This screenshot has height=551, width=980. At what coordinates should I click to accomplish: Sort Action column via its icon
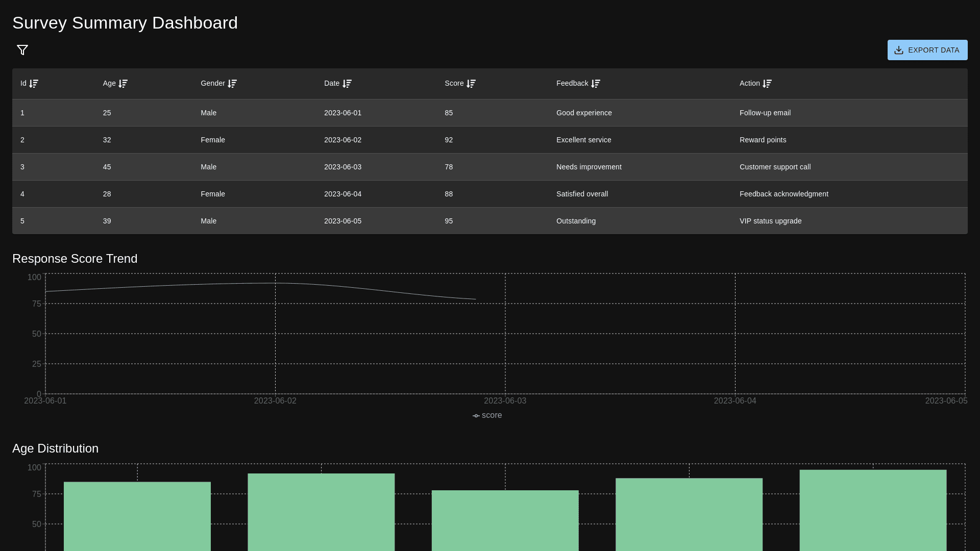767,84
